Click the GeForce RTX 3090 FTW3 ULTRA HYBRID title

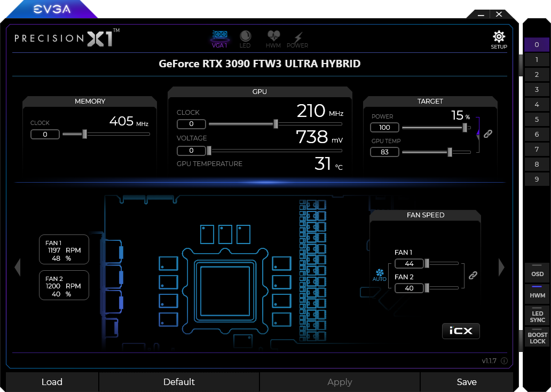tap(259, 64)
